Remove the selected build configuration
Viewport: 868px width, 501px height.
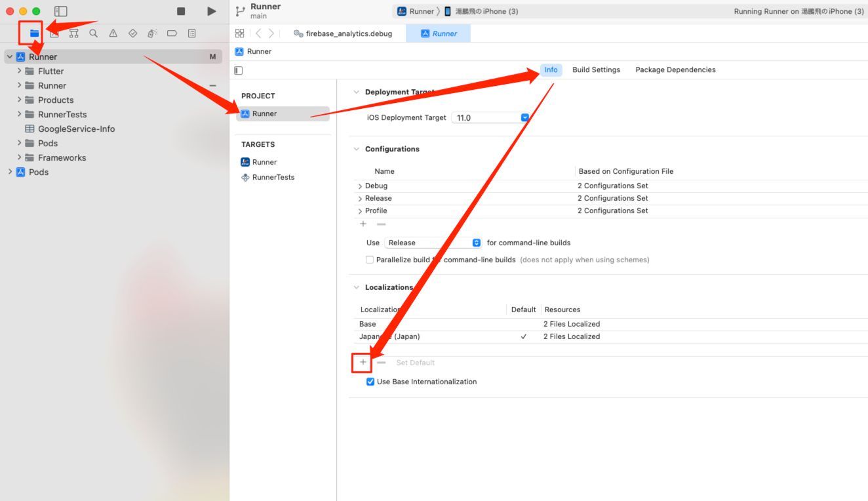click(x=381, y=224)
